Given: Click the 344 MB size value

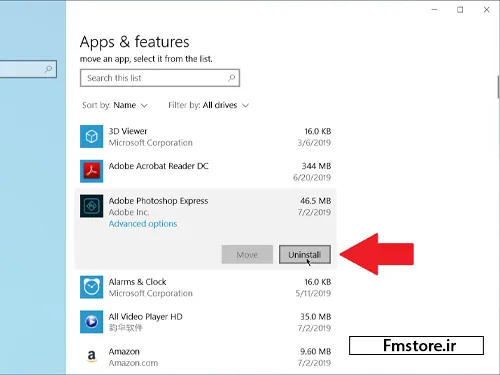Looking at the screenshot, I should coord(316,166).
